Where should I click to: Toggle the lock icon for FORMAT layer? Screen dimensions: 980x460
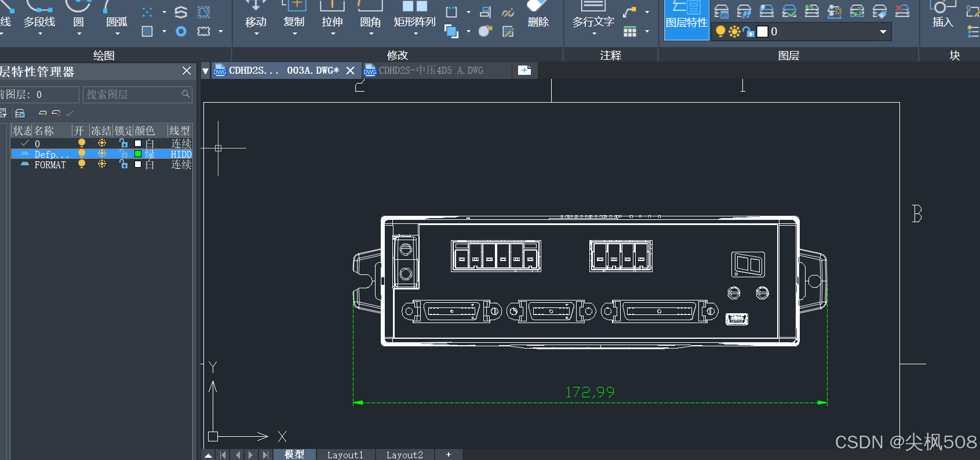[123, 164]
